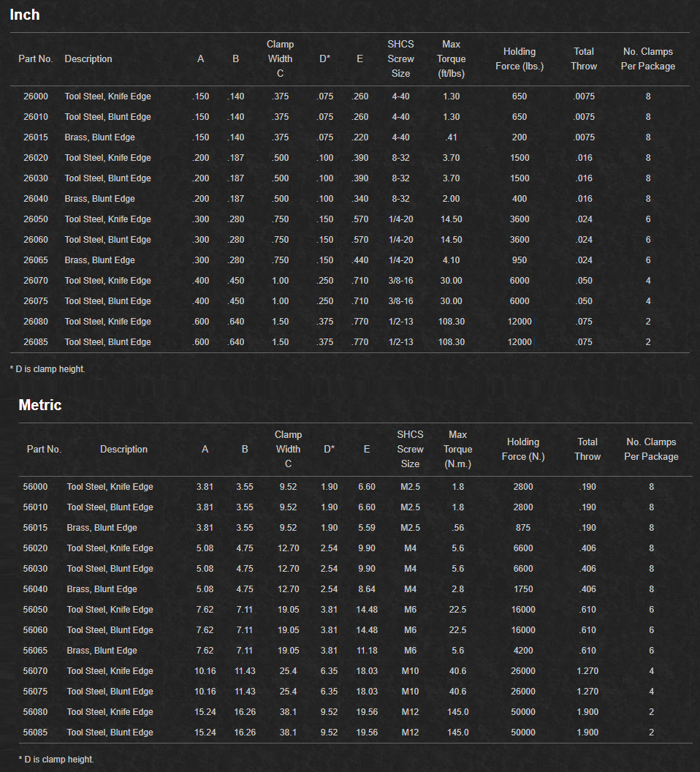Click the Holding Force (N.) column header

523,450
